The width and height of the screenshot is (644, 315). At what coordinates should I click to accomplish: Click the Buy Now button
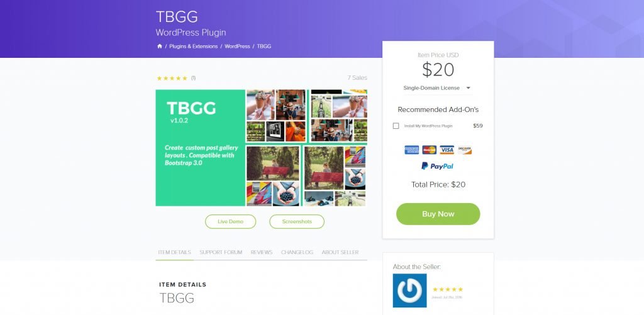tap(438, 214)
